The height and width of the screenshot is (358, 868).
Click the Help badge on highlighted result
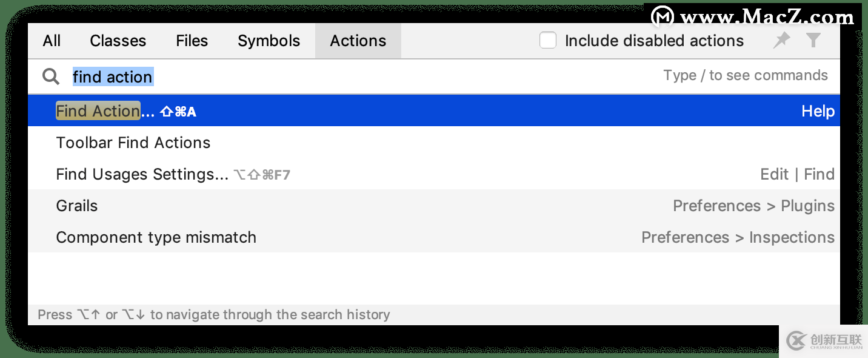coord(818,111)
